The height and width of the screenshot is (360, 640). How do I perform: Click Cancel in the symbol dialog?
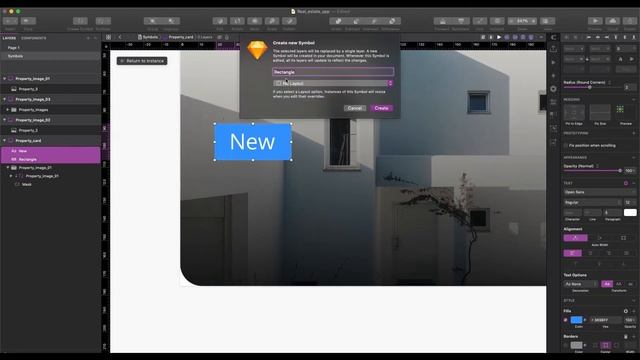(x=354, y=108)
